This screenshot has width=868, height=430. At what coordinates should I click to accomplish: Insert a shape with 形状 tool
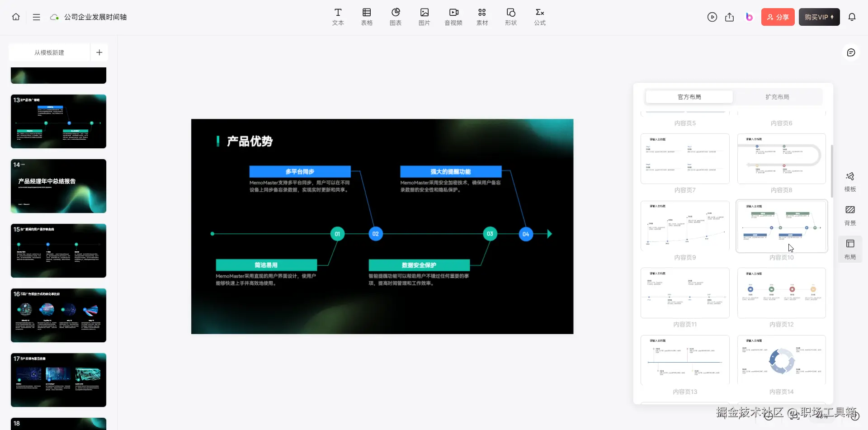click(x=511, y=17)
